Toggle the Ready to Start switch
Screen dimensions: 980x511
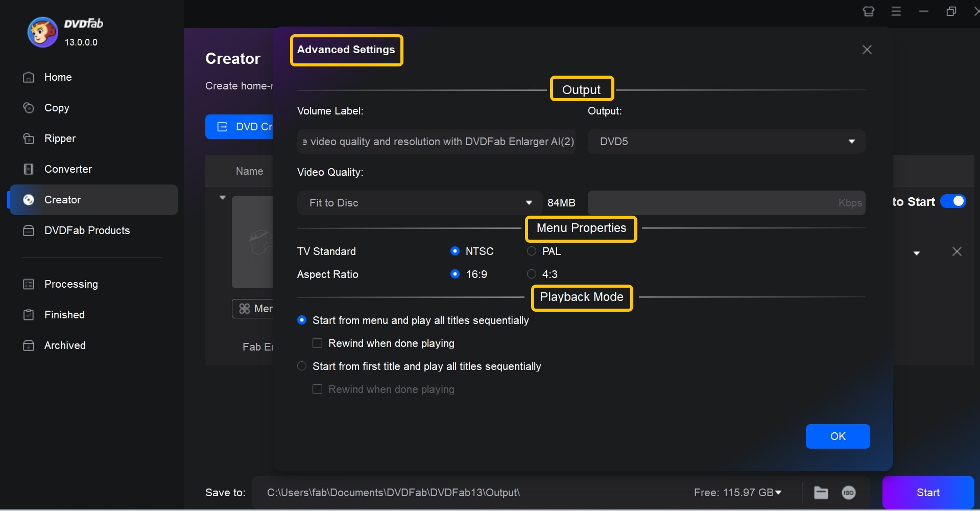coord(953,201)
